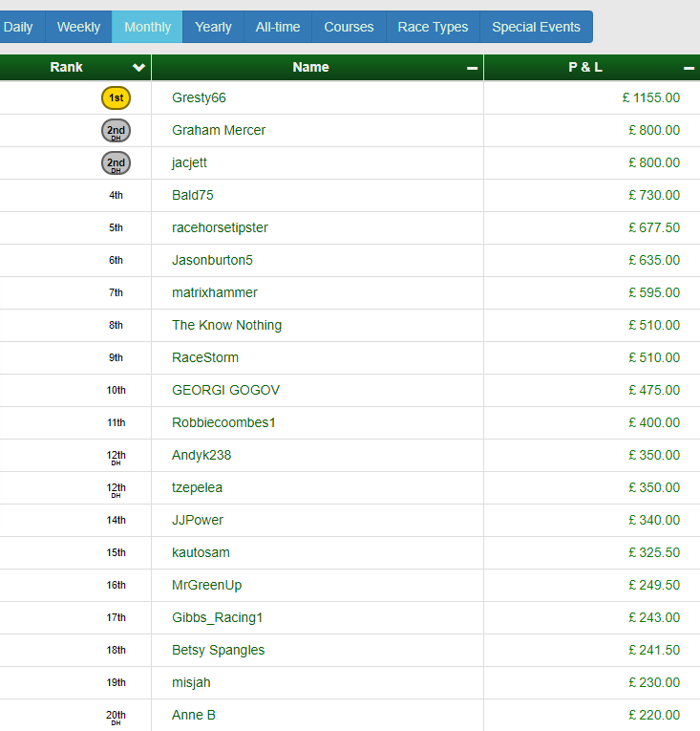
Task: Switch to the Weekly tab
Action: point(78,27)
